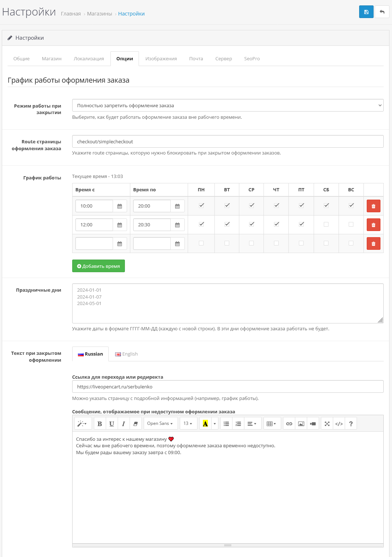Screen dimensions: 392x557
Task: Apply the yellow highlight text color
Action: 205,424
